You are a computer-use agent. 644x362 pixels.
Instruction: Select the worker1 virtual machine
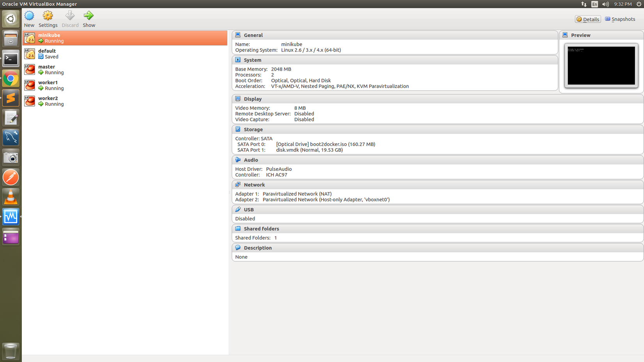(125, 85)
